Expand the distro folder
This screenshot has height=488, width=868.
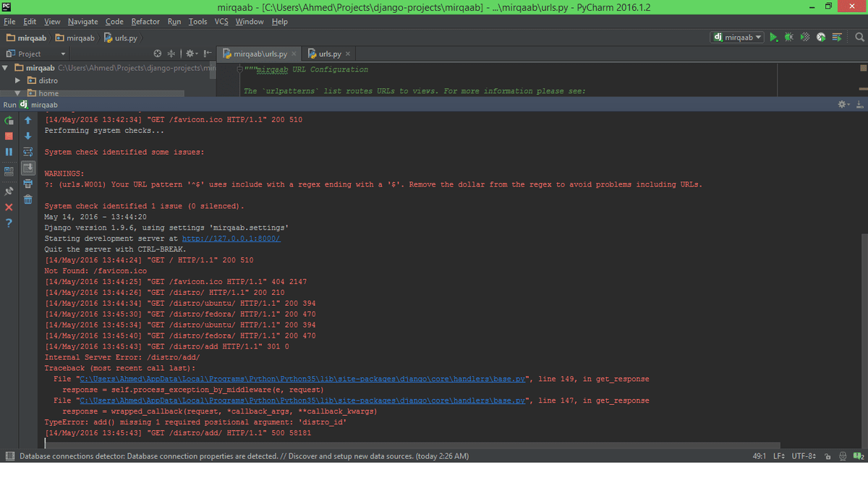[x=17, y=80]
